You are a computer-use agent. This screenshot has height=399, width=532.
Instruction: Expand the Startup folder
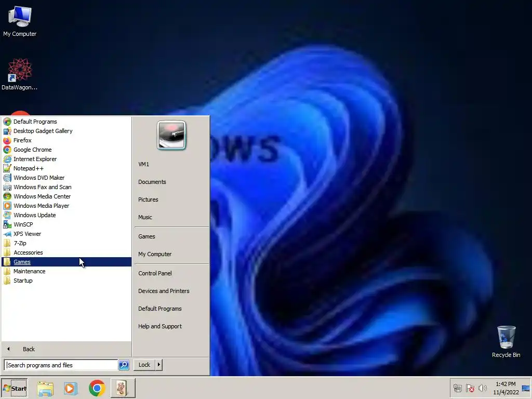(66, 281)
